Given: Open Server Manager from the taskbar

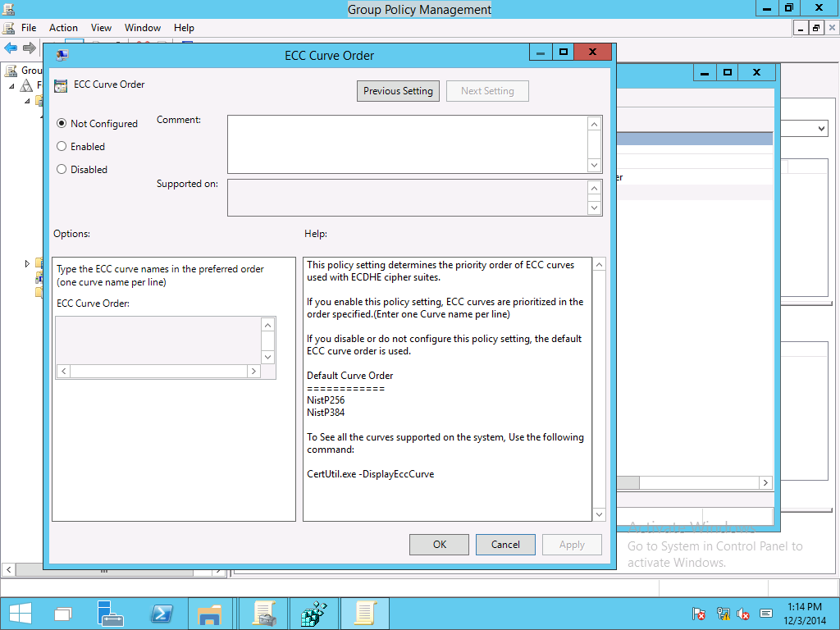Looking at the screenshot, I should (111, 613).
